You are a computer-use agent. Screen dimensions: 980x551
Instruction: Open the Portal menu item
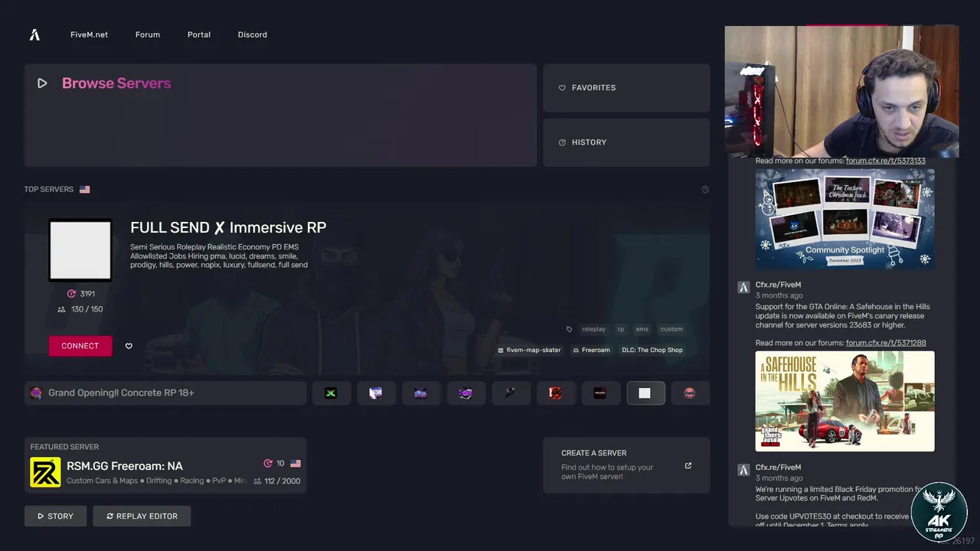[199, 34]
